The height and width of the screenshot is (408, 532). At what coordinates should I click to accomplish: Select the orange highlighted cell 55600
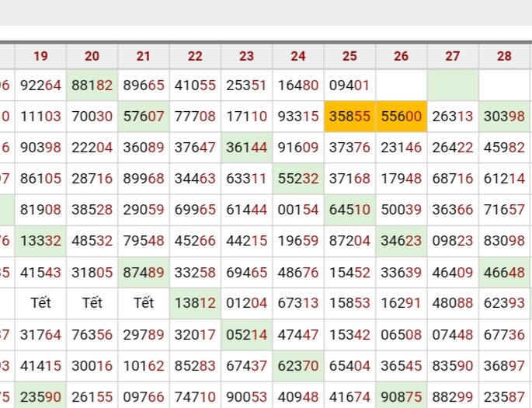tap(401, 117)
